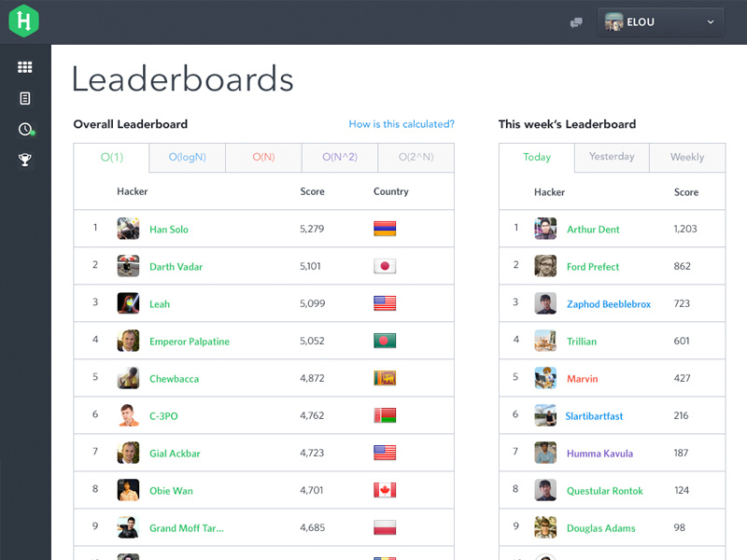Open Han Solo's profile link

click(169, 230)
